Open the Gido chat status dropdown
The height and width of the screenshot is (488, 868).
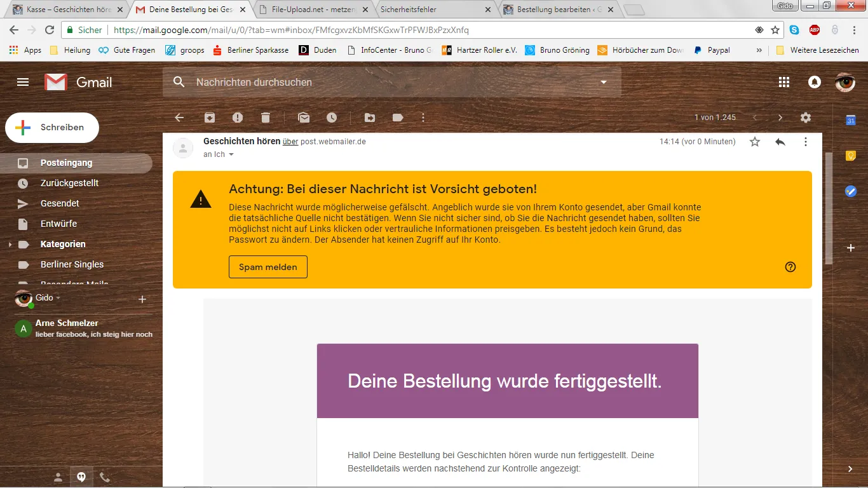pyautogui.click(x=58, y=298)
